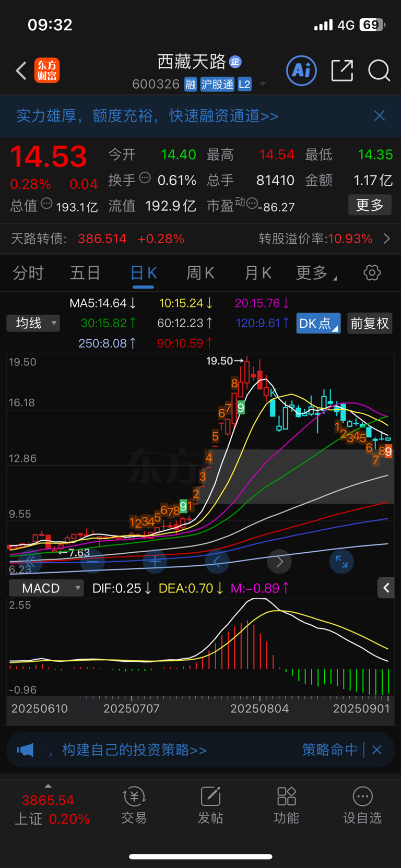401x868 pixels.
Task: Tap the M:-0.89 value
Action: click(260, 588)
